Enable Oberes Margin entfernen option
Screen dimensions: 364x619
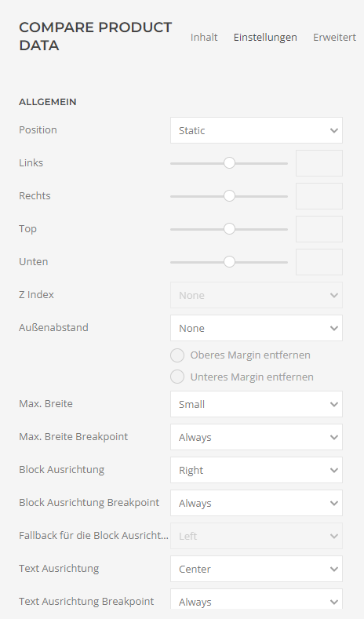point(177,355)
